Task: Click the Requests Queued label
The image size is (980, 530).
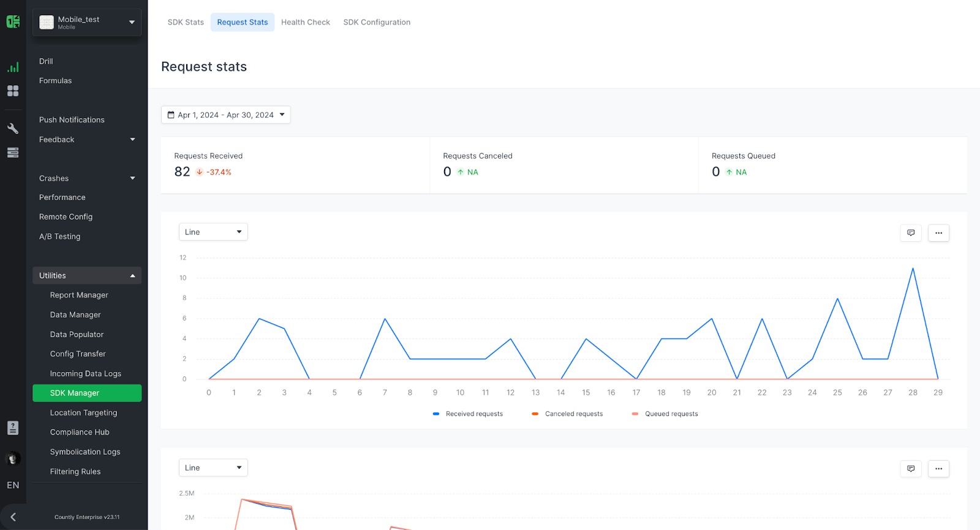Action: tap(744, 156)
